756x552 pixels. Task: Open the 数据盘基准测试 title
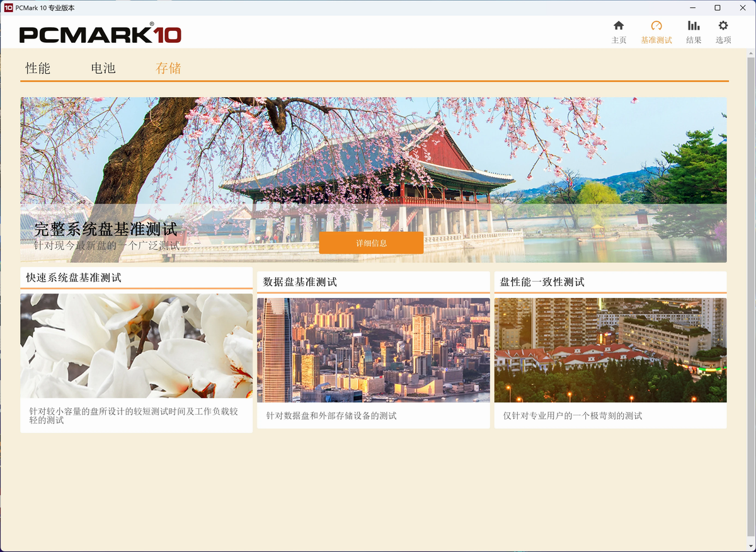click(300, 282)
